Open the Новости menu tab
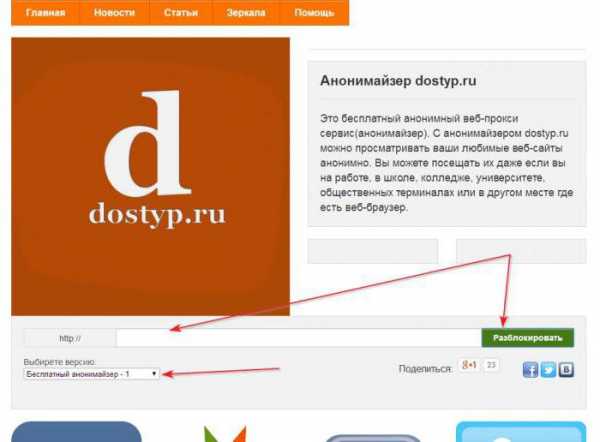This screenshot has width=600, height=442. point(114,13)
